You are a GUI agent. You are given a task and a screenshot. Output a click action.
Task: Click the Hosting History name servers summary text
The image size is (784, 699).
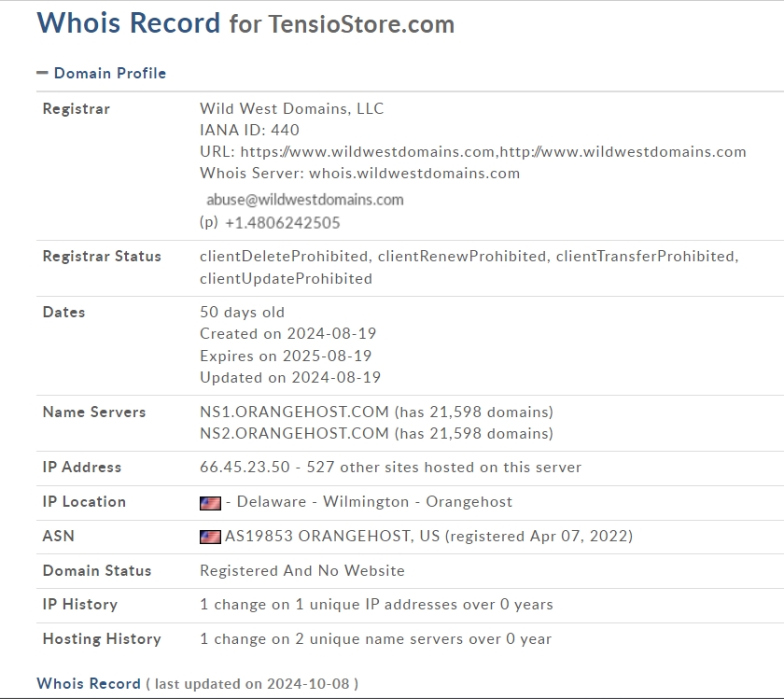click(375, 638)
